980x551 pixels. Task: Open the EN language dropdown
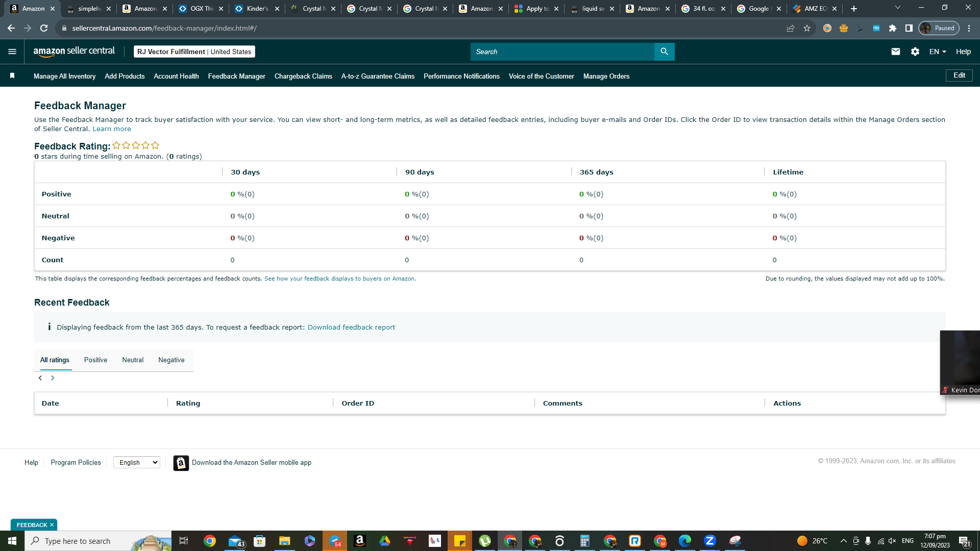tap(938, 52)
